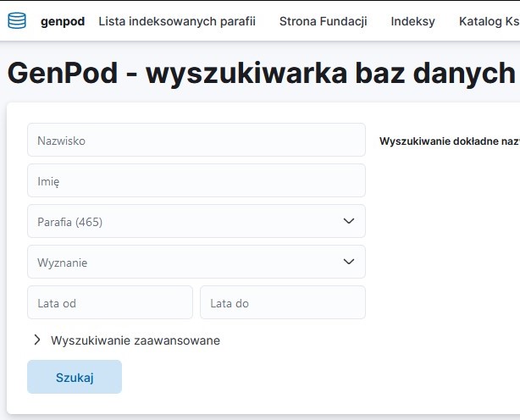Click the Wyznanie chevron down icon
520x420 pixels.
click(349, 262)
